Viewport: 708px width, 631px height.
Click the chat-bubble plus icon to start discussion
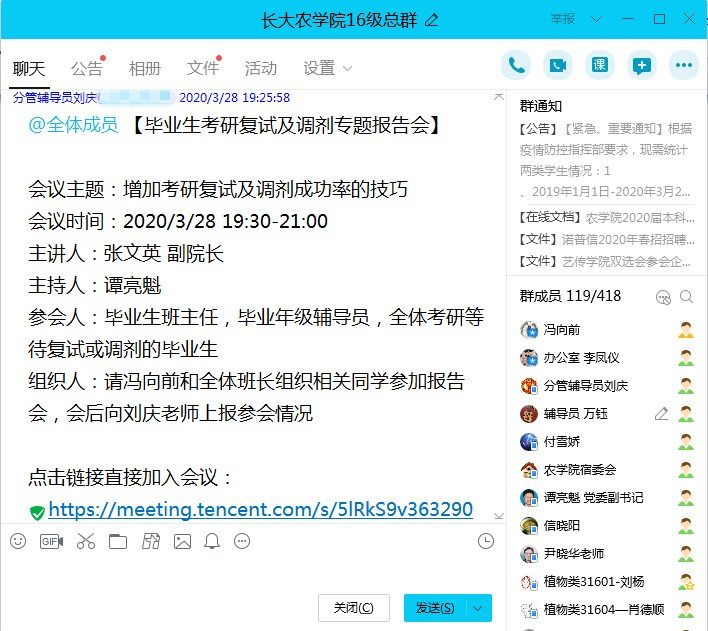tap(642, 65)
